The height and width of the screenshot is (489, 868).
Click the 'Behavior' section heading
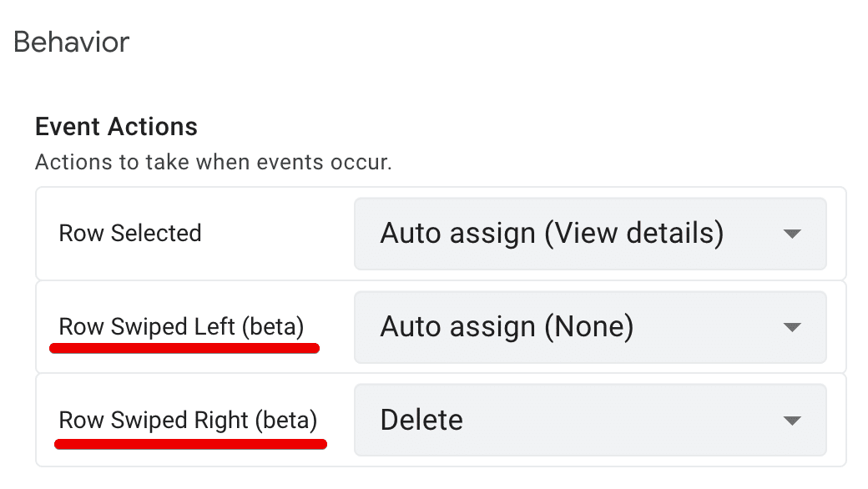click(72, 42)
